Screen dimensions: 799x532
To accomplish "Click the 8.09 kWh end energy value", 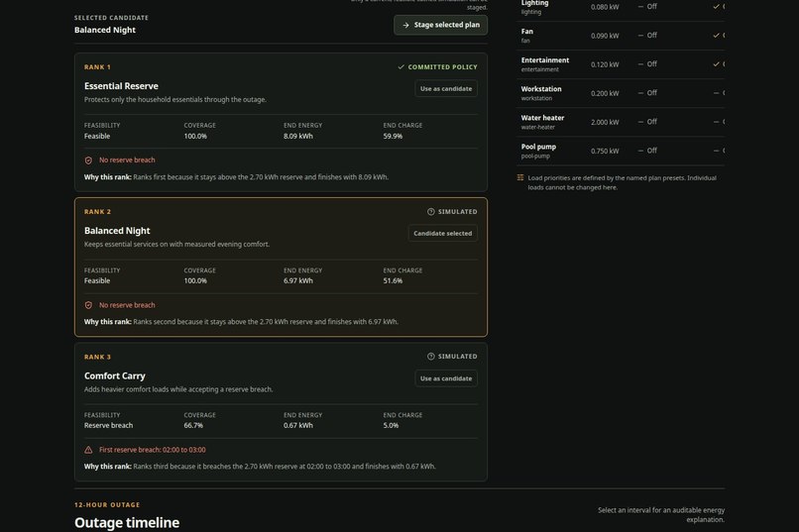I will pyautogui.click(x=298, y=136).
